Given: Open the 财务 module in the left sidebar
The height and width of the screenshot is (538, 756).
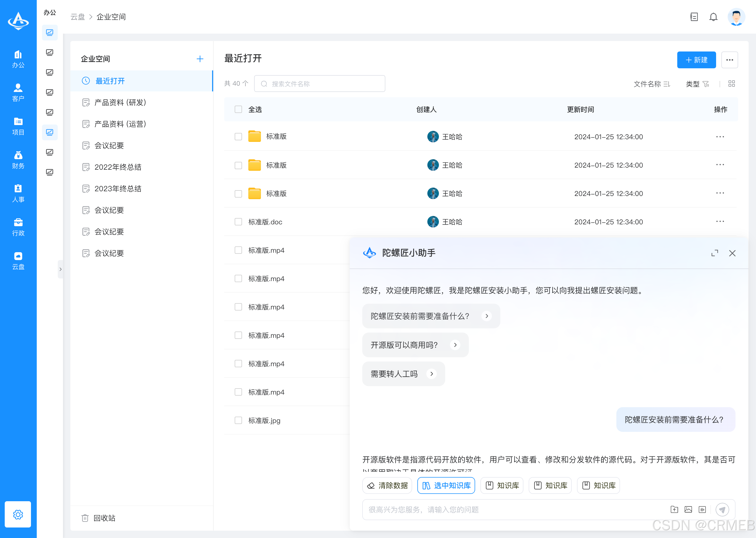Looking at the screenshot, I should 18,160.
